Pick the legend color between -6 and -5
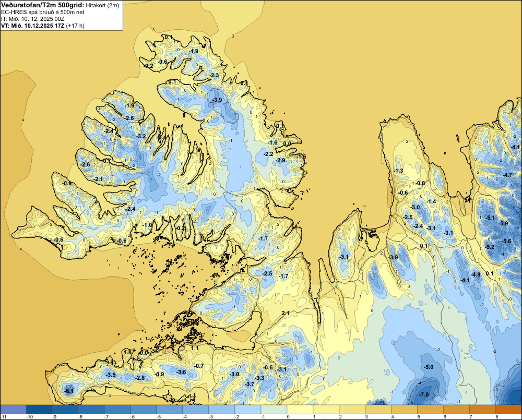The image size is (522, 420). pos(144,410)
